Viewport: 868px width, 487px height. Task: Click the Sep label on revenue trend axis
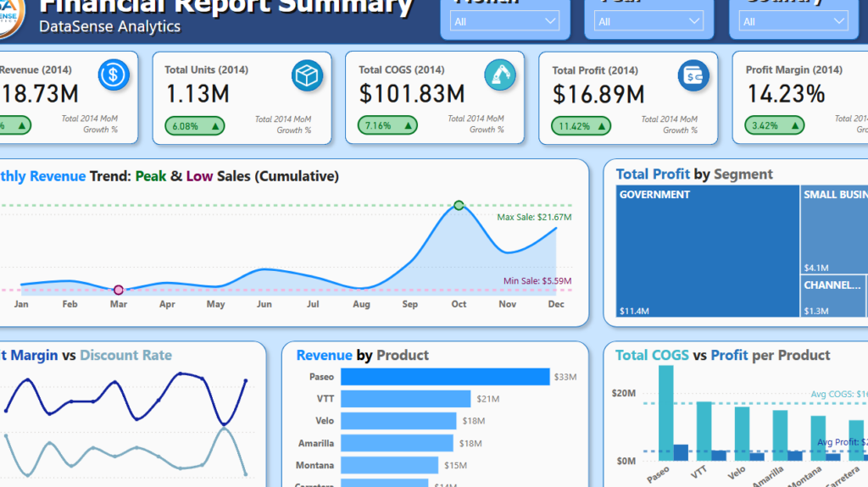(410, 304)
